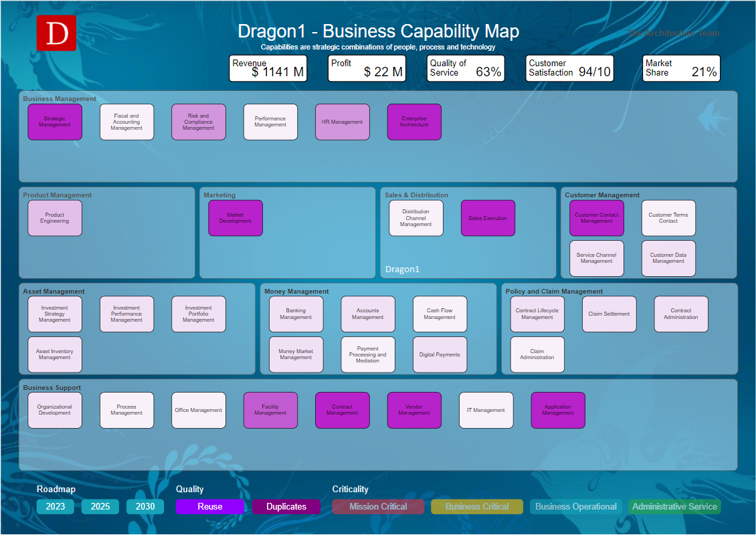Select the HR Management capability
Screen dimensions: 756x535
pos(343,122)
